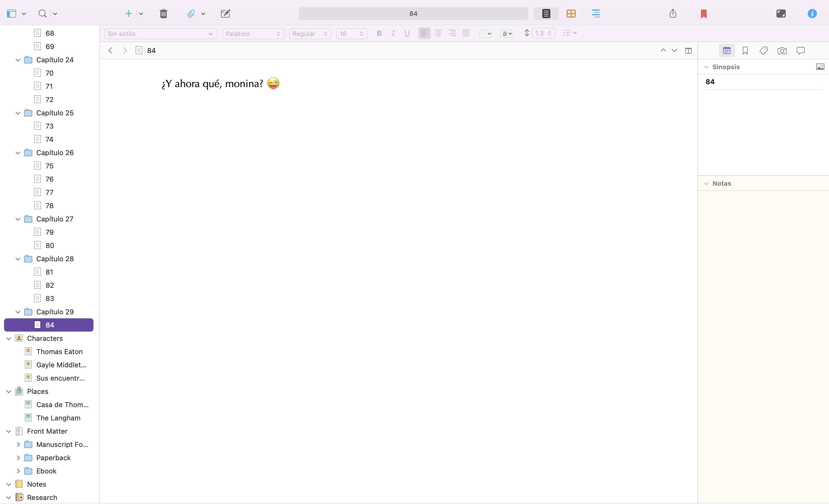Open the Sin estilo style dropdown
The width and height of the screenshot is (829, 504).
(160, 34)
